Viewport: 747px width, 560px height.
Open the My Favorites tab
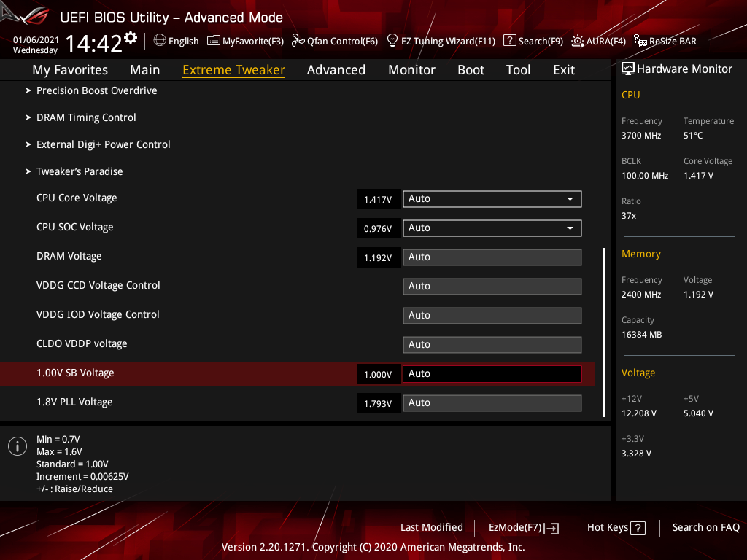70,70
